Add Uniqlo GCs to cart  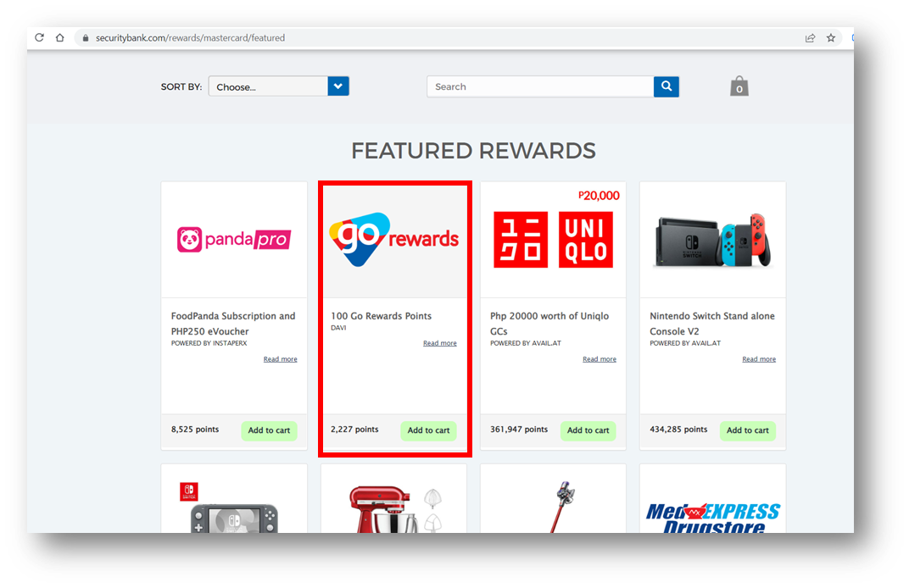click(588, 430)
